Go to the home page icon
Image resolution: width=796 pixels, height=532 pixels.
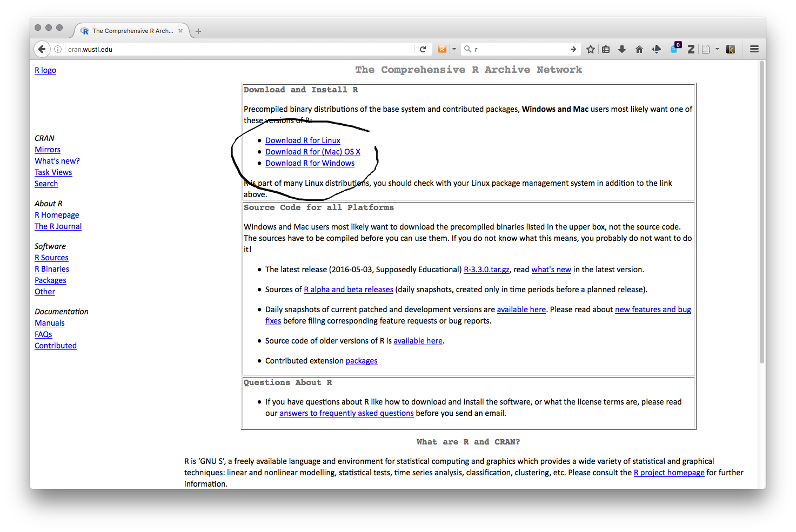pos(639,49)
